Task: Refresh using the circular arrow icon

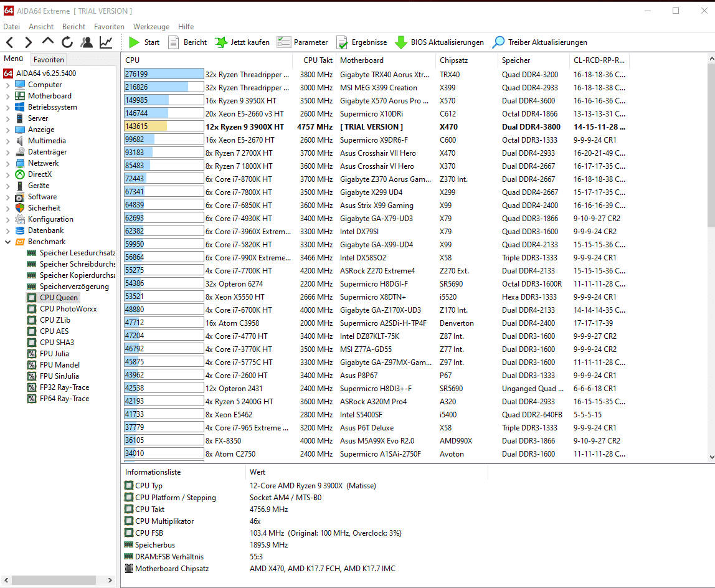Action: (67, 42)
